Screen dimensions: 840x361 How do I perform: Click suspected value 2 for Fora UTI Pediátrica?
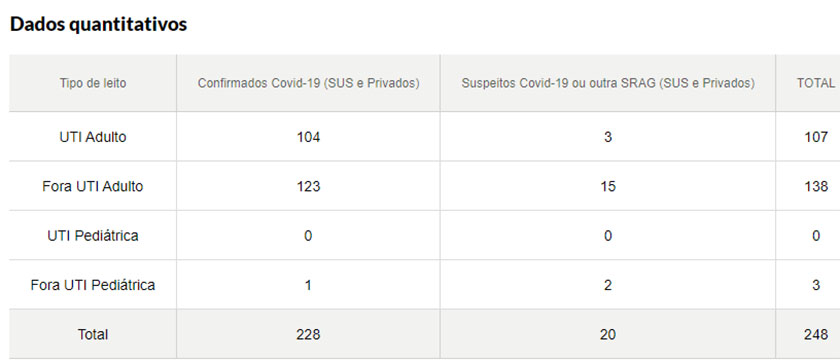608,285
